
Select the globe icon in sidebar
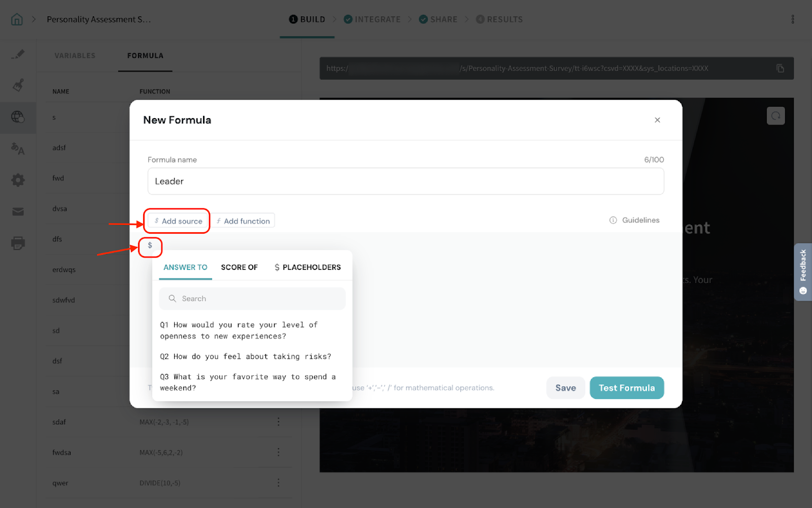[x=18, y=117]
